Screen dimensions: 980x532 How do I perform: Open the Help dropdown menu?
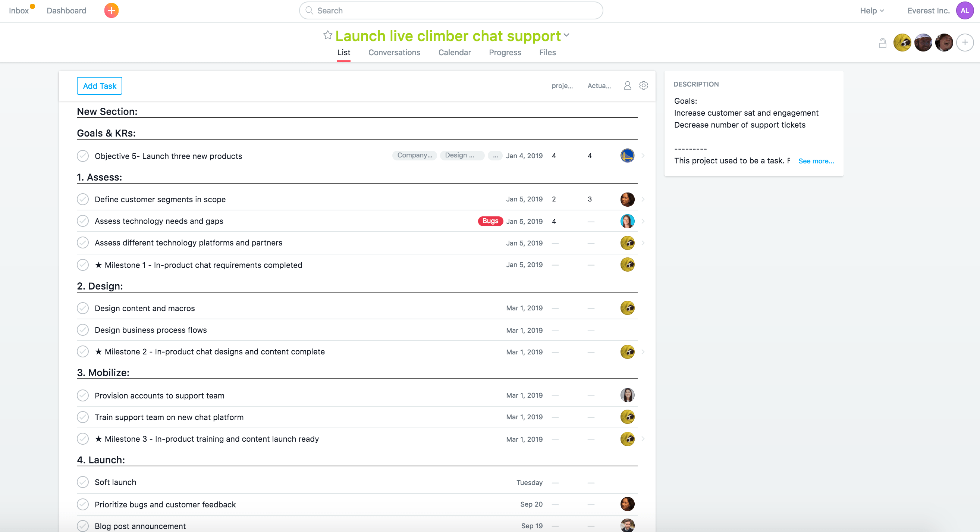click(x=871, y=11)
